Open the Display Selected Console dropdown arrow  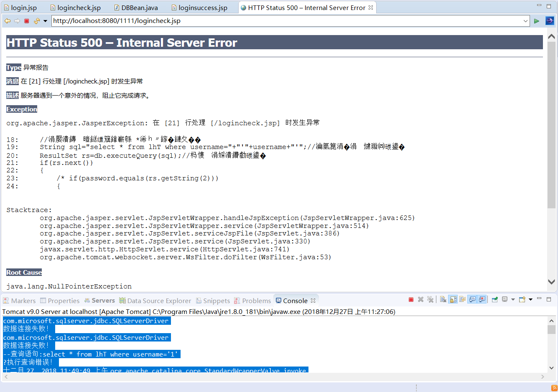pyautogui.click(x=513, y=299)
